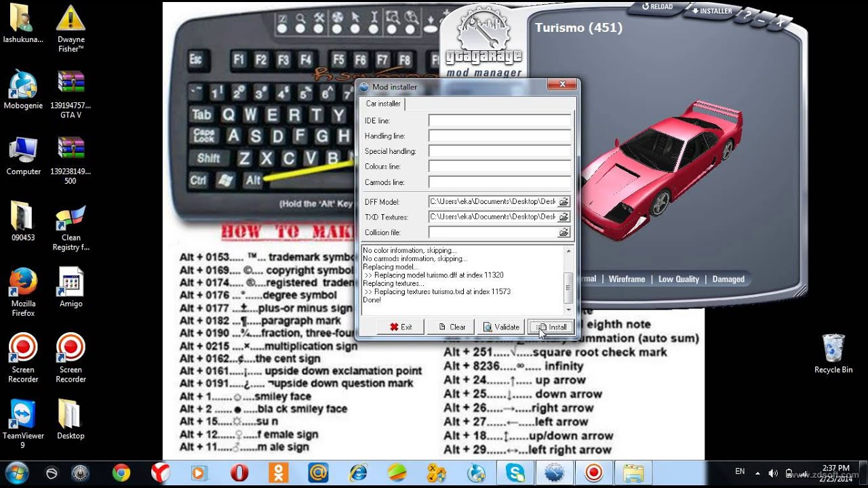Focus the Special handling field
868x488 pixels.
tap(500, 151)
